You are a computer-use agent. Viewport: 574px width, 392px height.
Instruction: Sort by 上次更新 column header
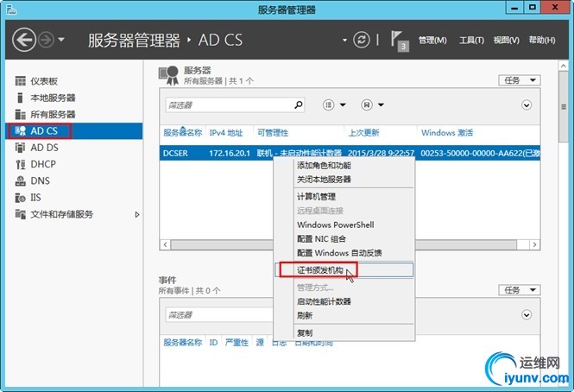pyautogui.click(x=363, y=133)
